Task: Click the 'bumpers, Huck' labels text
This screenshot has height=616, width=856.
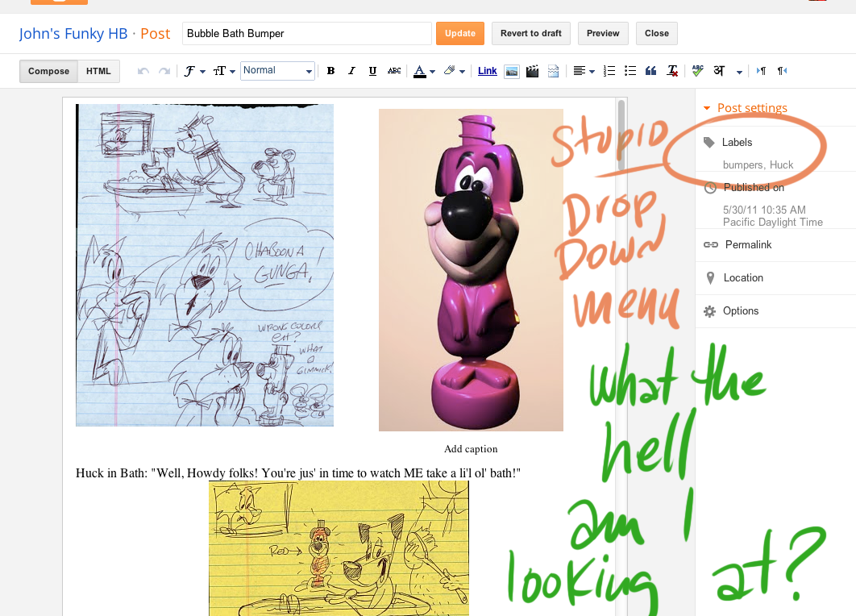Action: 758,165
